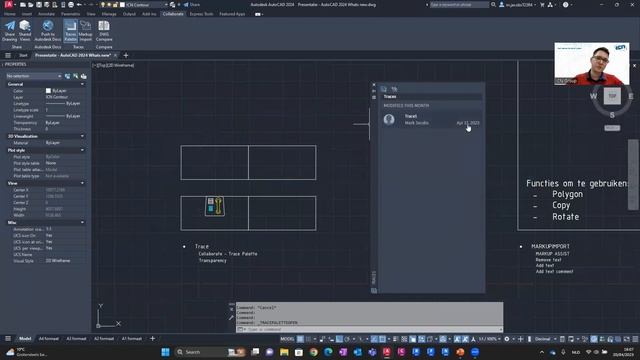Click the ViewCube TOP face
Viewport: 640px width, 360px height.
(612, 96)
